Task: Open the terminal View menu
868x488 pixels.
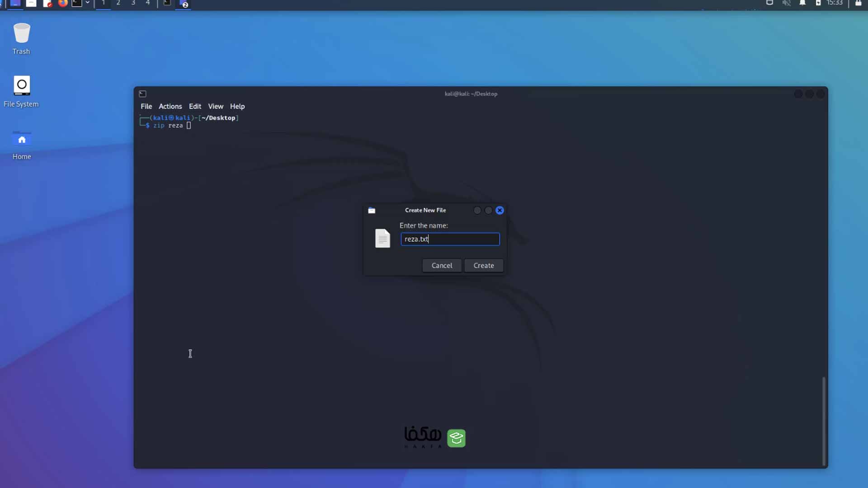Action: [215, 106]
